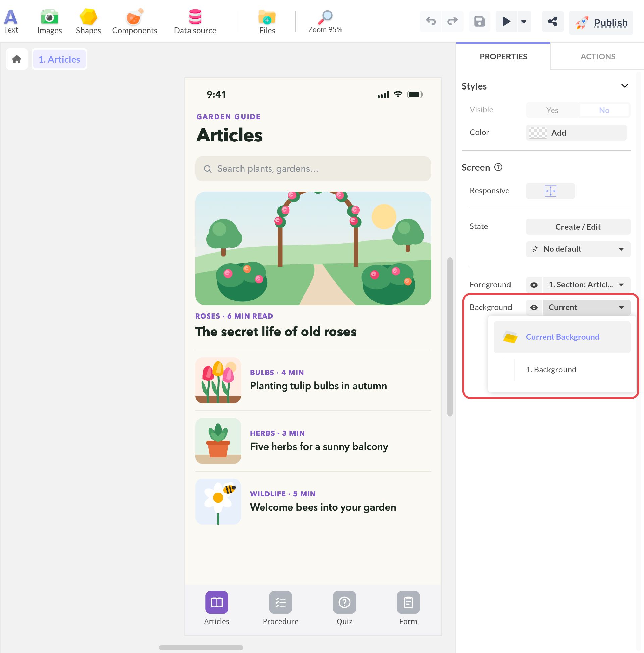The image size is (644, 653).
Task: Click the share icon
Action: [x=552, y=21]
